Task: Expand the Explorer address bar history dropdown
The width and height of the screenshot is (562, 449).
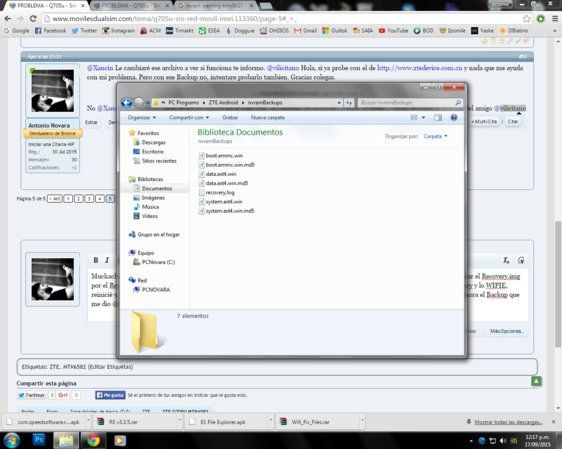Action: 339,103
